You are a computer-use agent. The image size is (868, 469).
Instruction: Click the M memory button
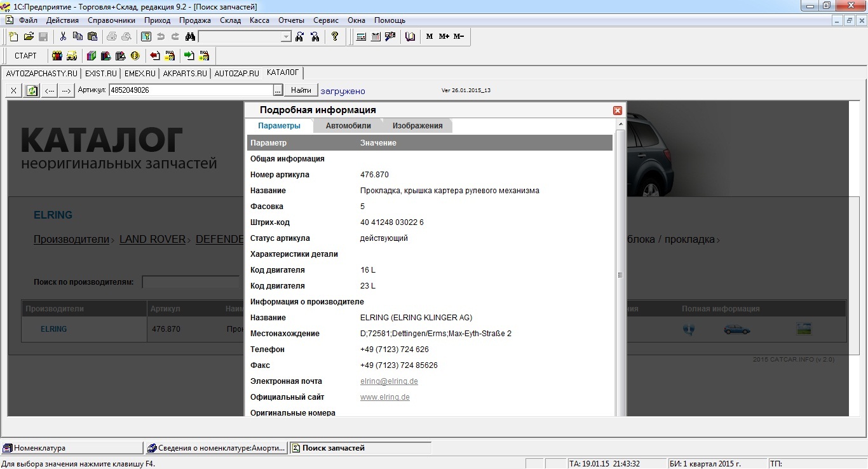[430, 37]
